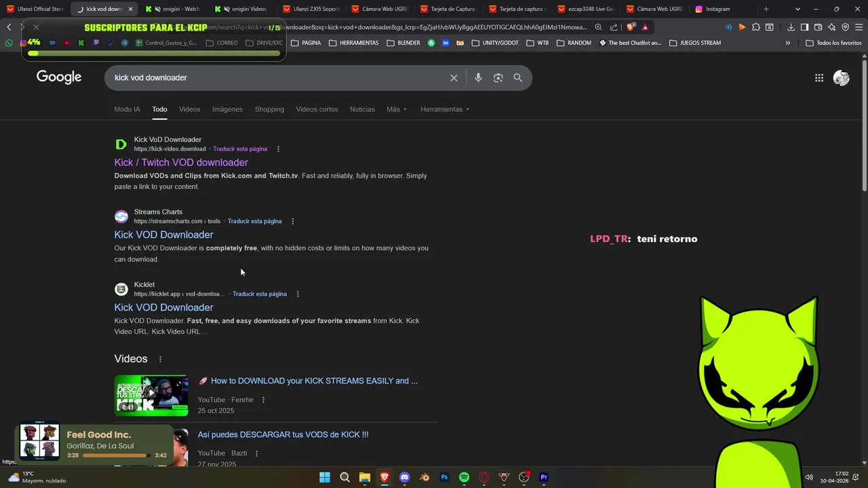Switch to Modo IA tab
The width and height of the screenshot is (868, 488).
pyautogui.click(x=127, y=109)
